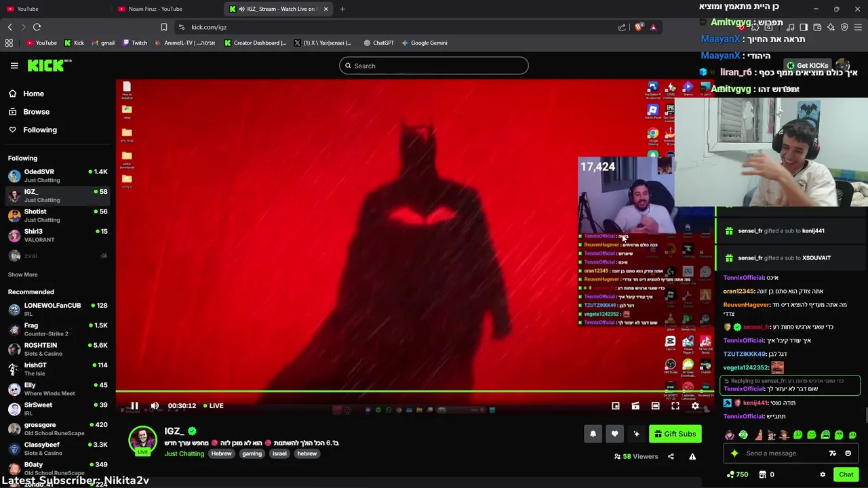
Task: Open video player settings gear
Action: tap(695, 406)
